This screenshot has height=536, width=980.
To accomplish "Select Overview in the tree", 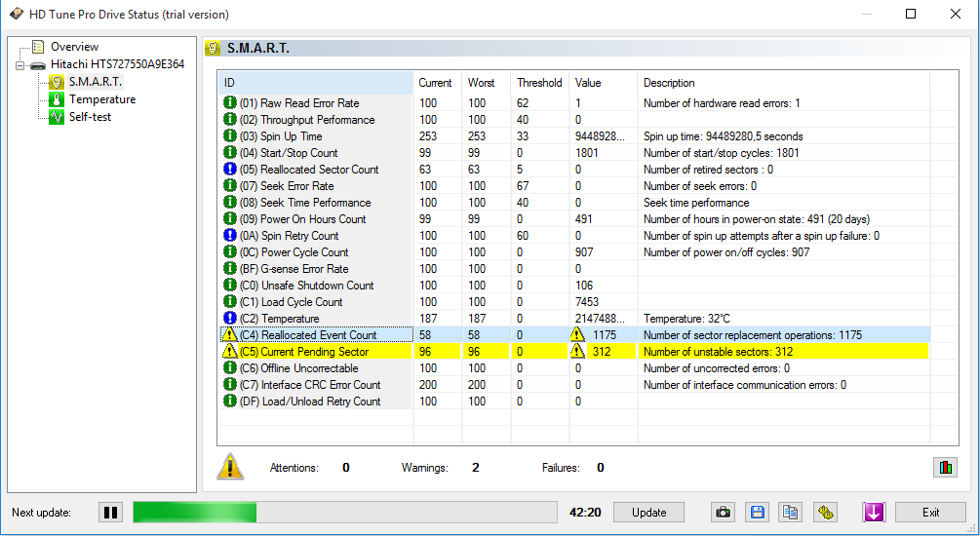I will pos(74,47).
